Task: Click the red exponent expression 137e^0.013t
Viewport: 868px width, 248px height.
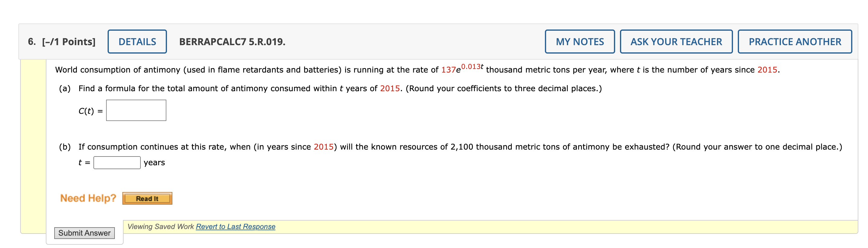Action: pos(462,70)
